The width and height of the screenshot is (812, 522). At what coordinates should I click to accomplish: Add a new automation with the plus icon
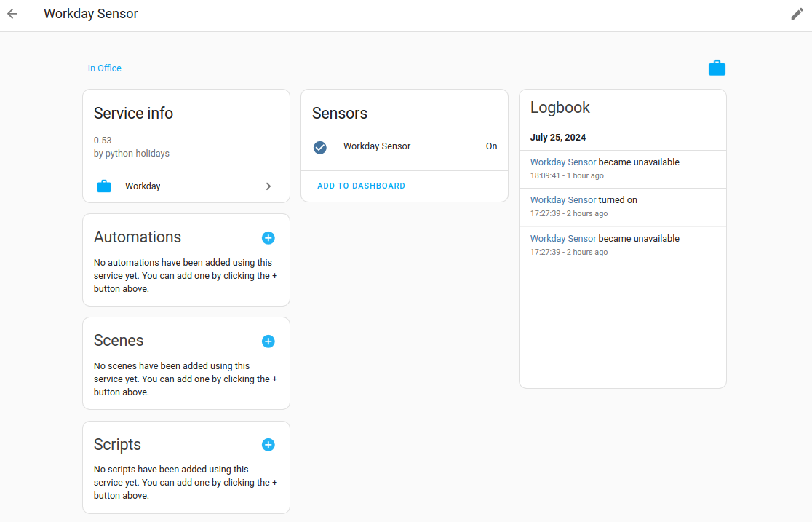tap(268, 237)
